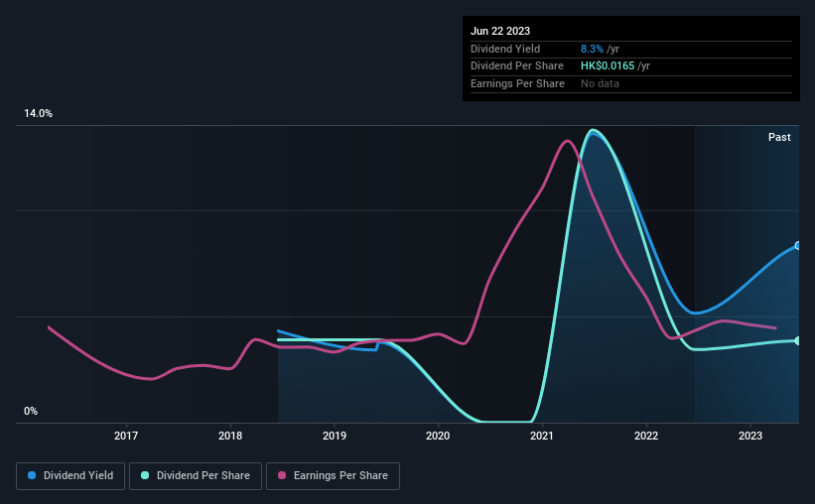Click the HK$0.0165 dividend per share value

608,66
